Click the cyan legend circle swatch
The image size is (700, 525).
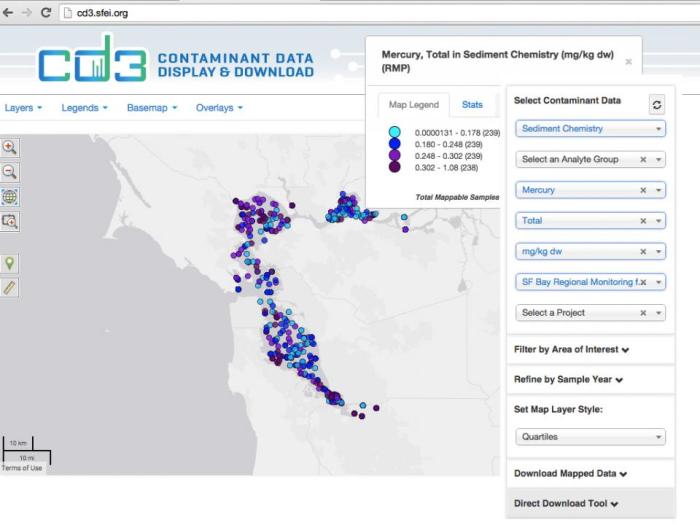(x=394, y=132)
